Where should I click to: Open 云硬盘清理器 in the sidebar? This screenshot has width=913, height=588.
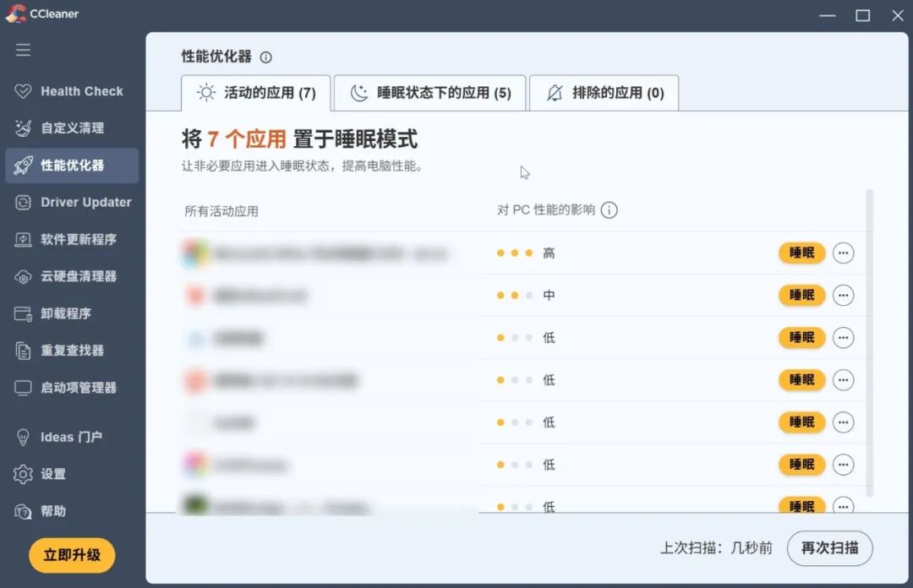72,276
